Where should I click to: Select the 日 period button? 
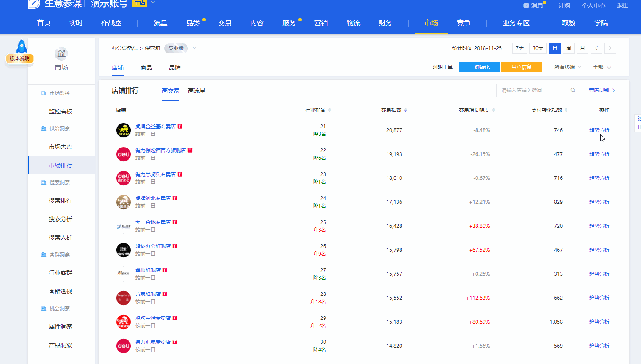coord(555,48)
